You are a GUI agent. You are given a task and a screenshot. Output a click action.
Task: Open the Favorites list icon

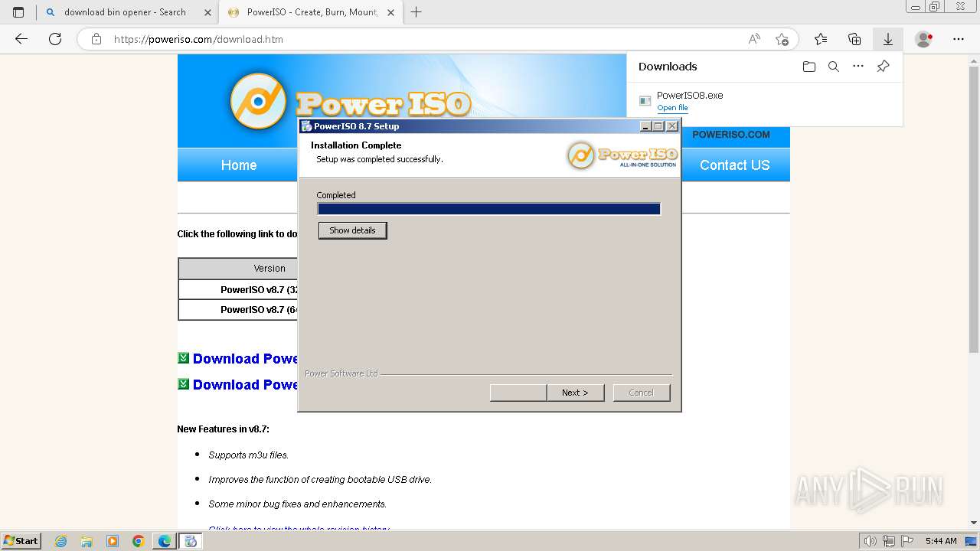[821, 39]
